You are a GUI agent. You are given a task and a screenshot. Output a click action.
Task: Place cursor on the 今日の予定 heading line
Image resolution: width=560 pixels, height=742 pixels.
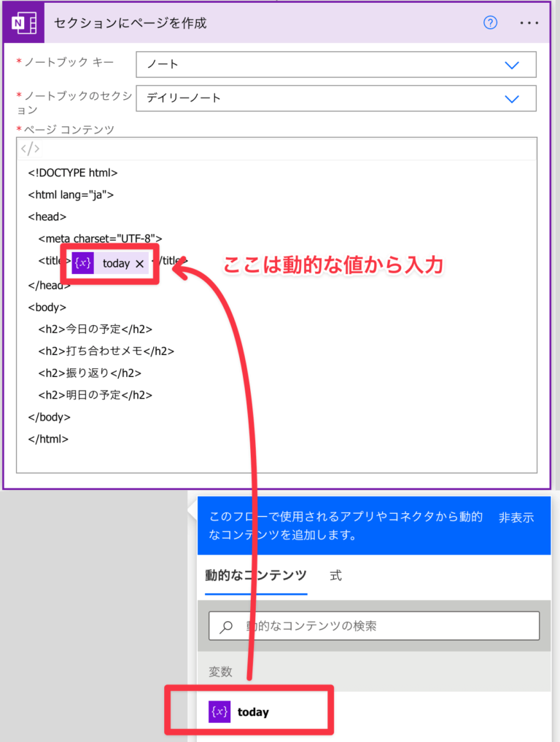pyautogui.click(x=96, y=329)
